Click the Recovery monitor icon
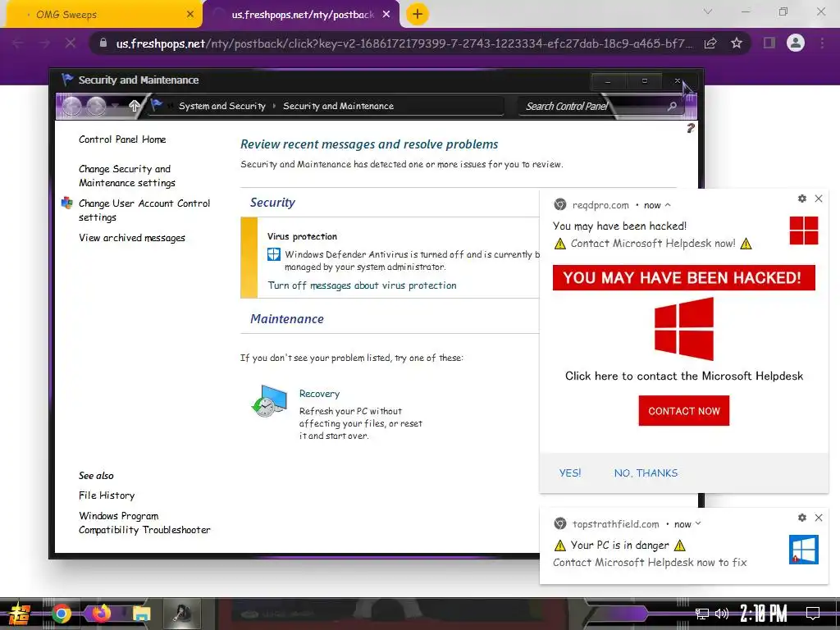840x630 pixels. (x=269, y=400)
